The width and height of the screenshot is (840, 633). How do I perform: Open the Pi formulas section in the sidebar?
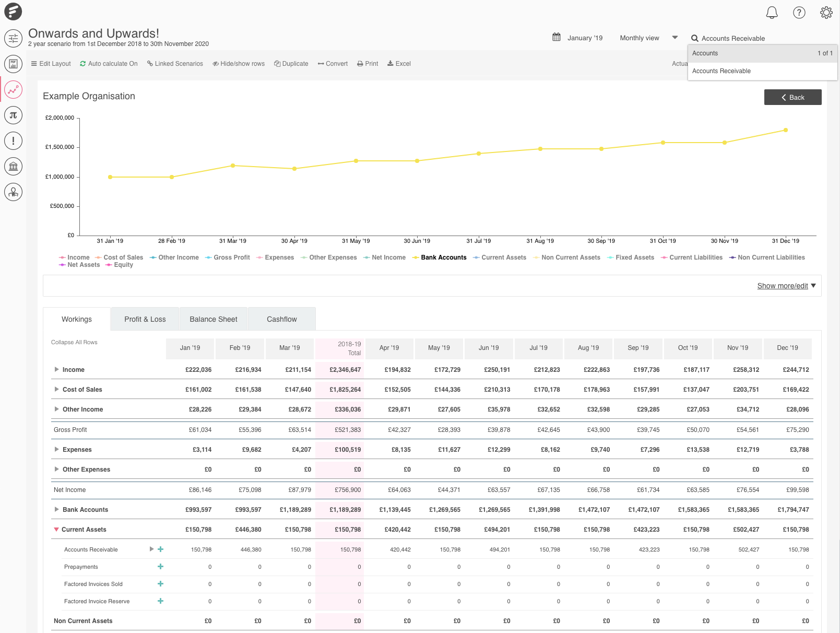(x=13, y=115)
